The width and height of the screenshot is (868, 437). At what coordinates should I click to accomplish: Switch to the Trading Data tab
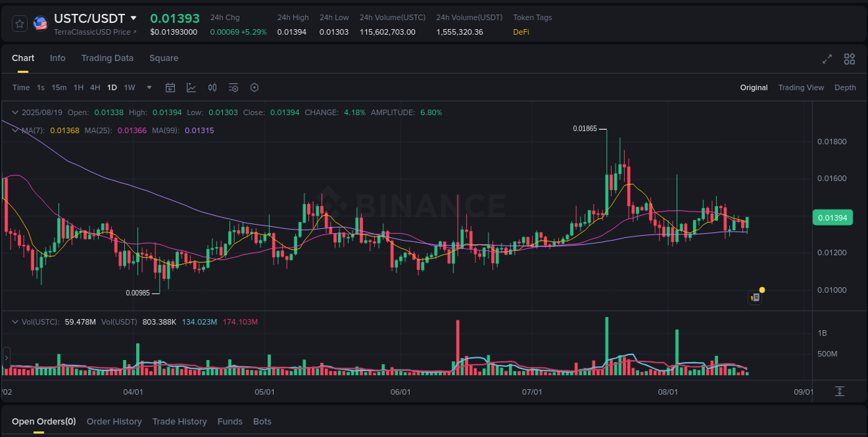click(107, 58)
